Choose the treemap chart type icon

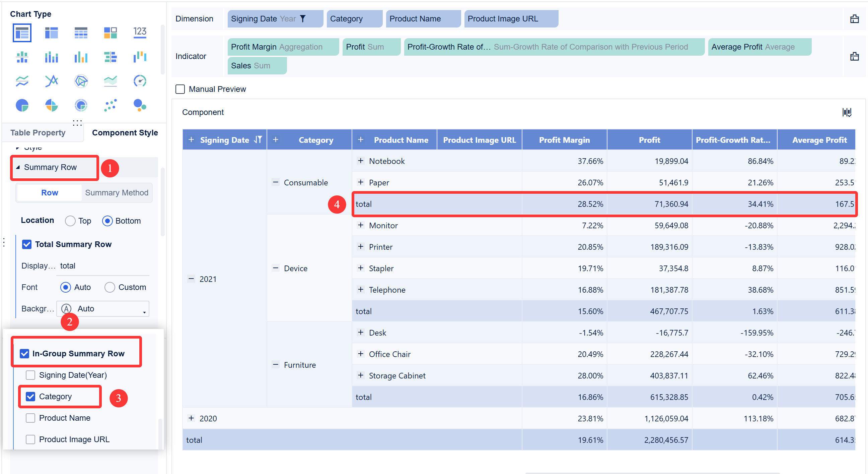pyautogui.click(x=110, y=33)
